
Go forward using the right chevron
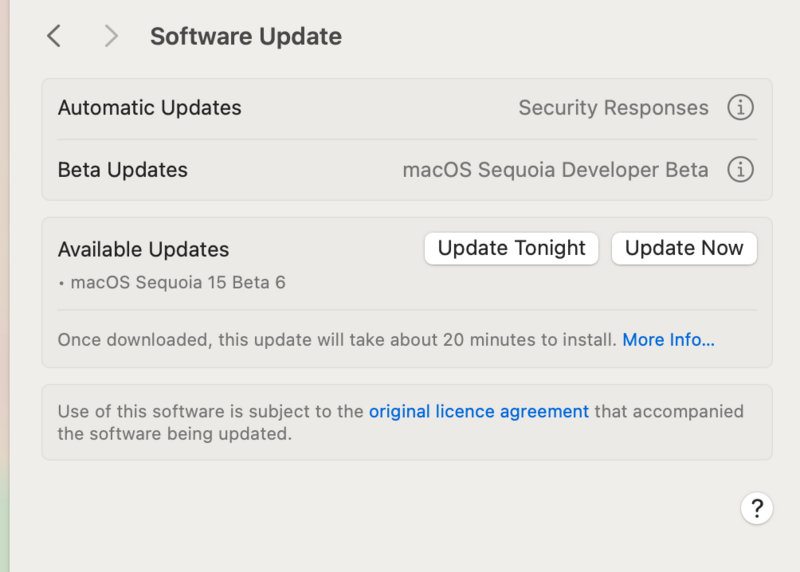[111, 37]
